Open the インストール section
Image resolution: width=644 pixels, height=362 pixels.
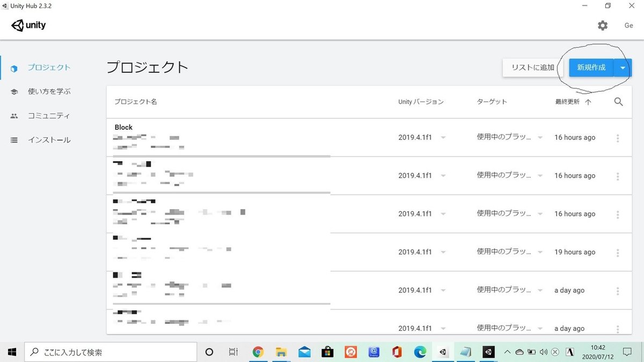pyautogui.click(x=48, y=139)
